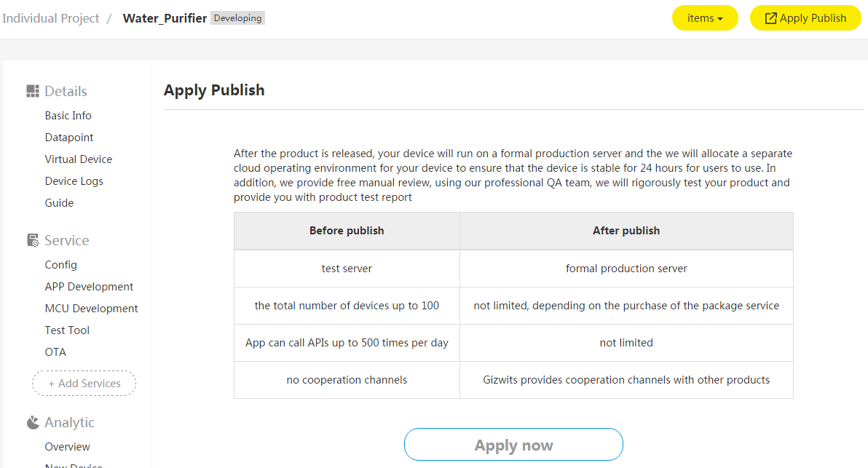This screenshot has height=468, width=868.
Task: Select the Developing status badge
Action: pos(237,18)
